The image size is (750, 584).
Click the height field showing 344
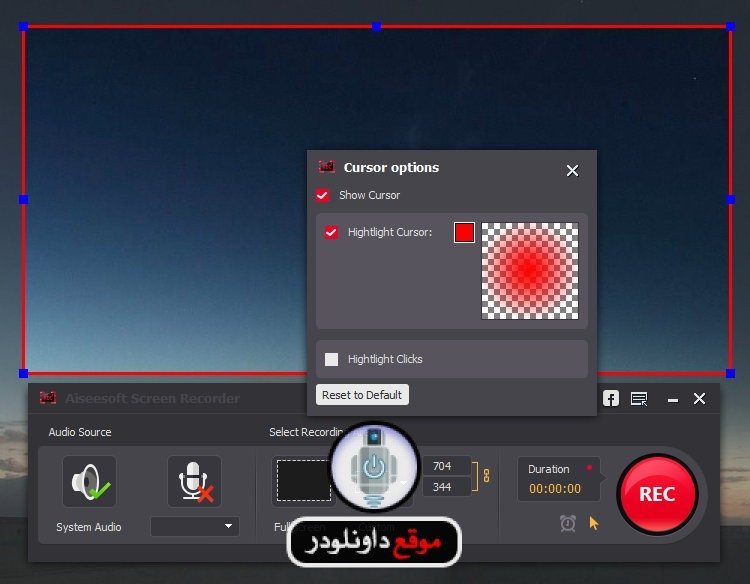pyautogui.click(x=446, y=487)
